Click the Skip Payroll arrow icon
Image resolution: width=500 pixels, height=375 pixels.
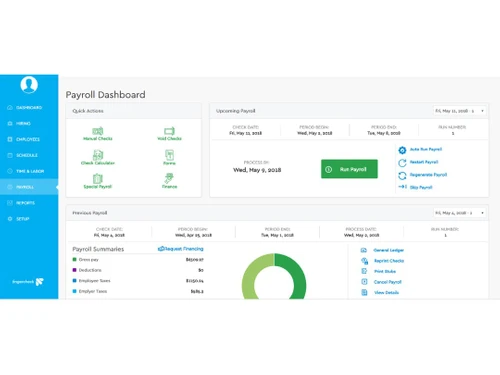(402, 187)
